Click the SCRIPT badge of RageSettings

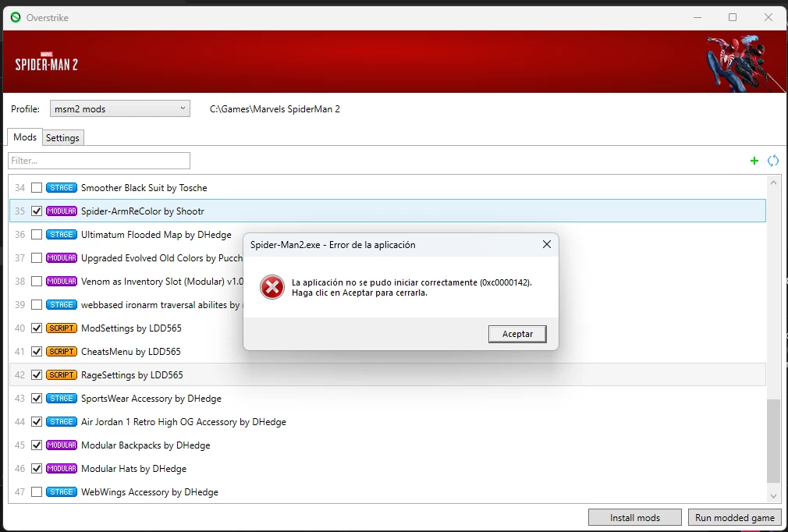pos(62,374)
